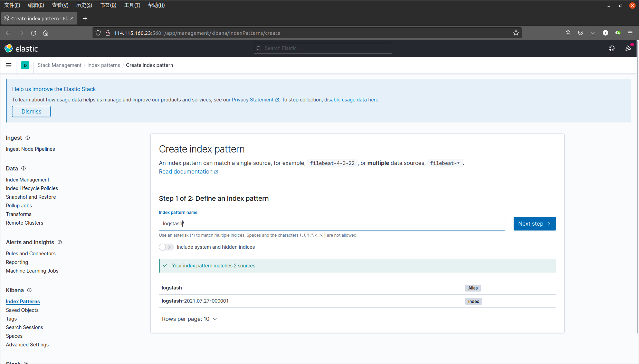Open the Spaces page
This screenshot has height=364, width=639.
tap(14, 336)
